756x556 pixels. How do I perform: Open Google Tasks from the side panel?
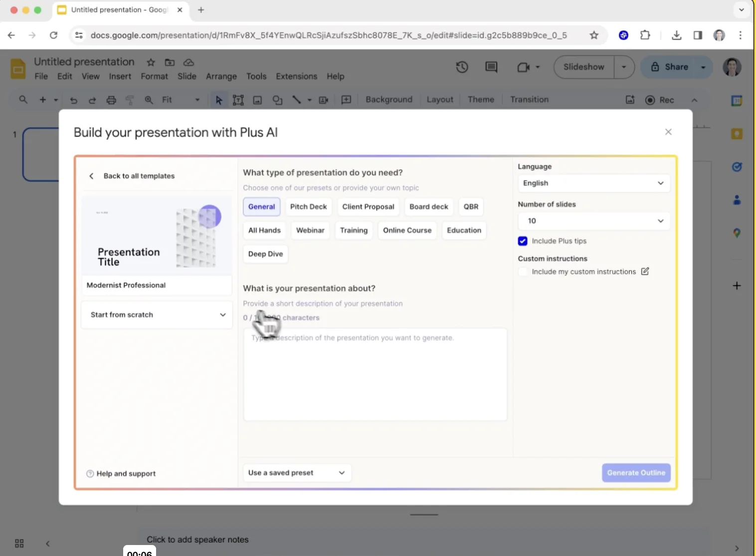[737, 167]
